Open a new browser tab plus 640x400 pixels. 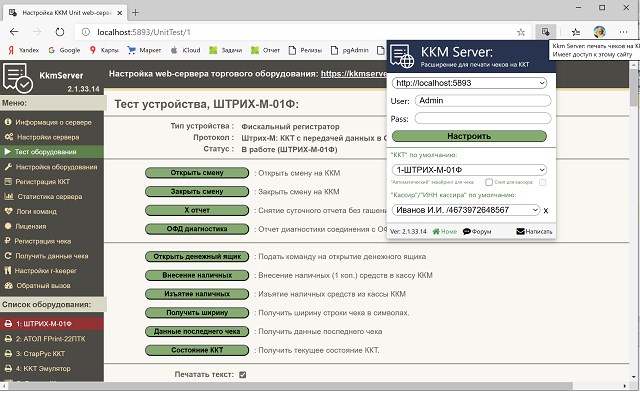click(x=135, y=13)
